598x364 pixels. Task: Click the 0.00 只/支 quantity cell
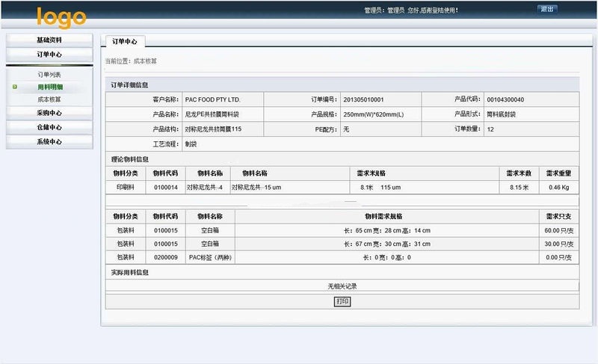[558, 257]
